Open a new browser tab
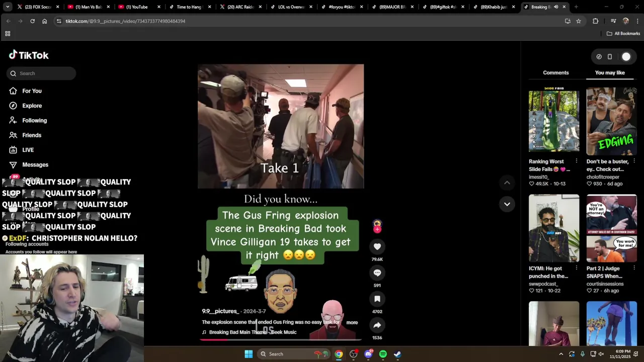Image resolution: width=644 pixels, height=362 pixels. (576, 7)
